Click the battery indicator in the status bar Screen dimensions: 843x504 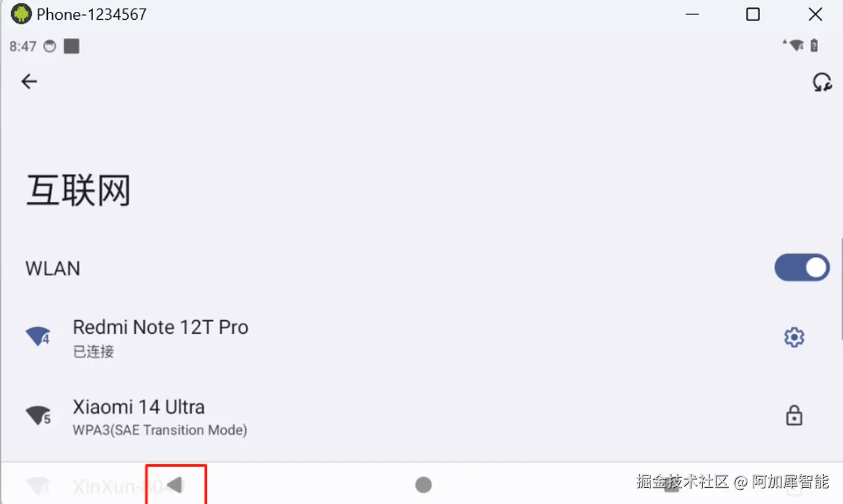[x=815, y=45]
